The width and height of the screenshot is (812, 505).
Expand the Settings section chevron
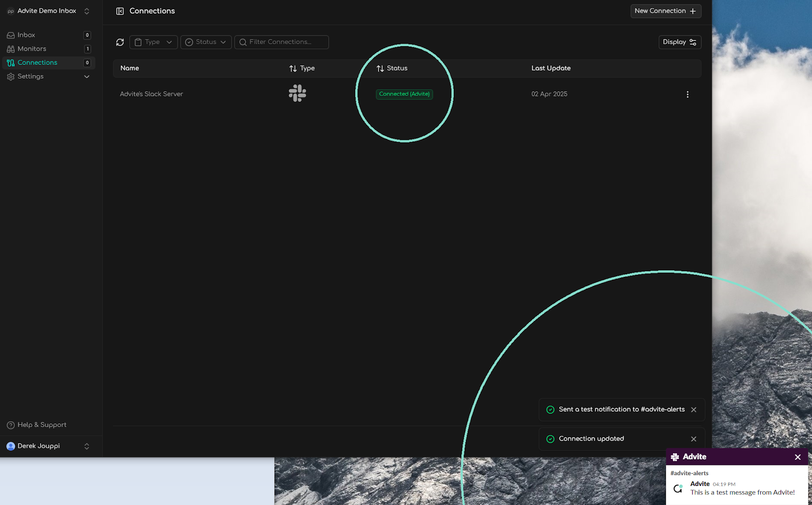click(86, 77)
